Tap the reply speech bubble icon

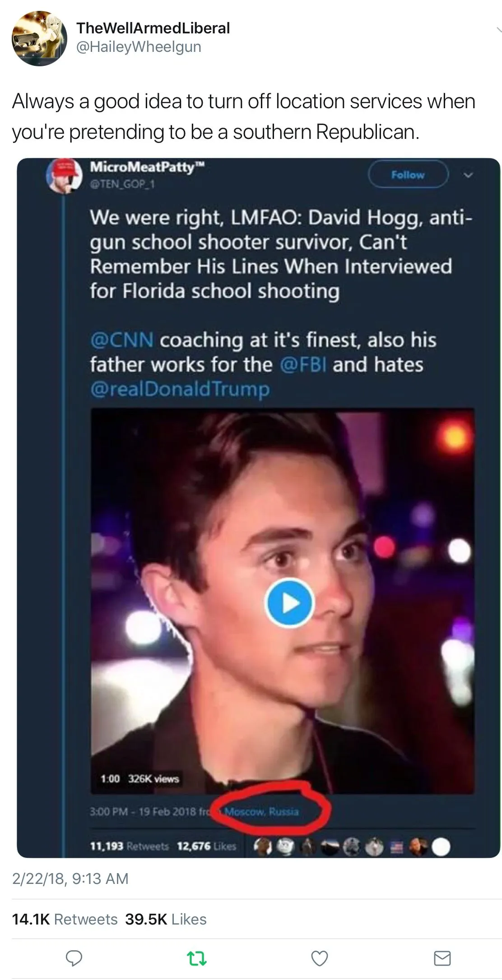pos(74,958)
